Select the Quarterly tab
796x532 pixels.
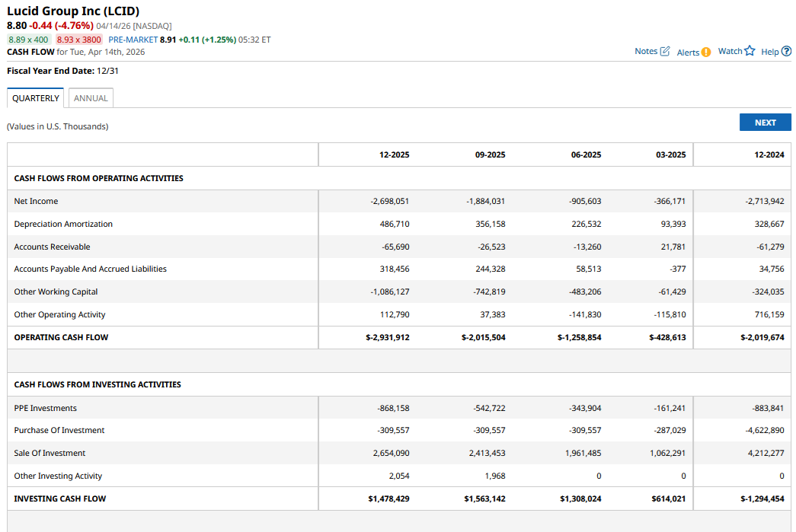point(36,98)
